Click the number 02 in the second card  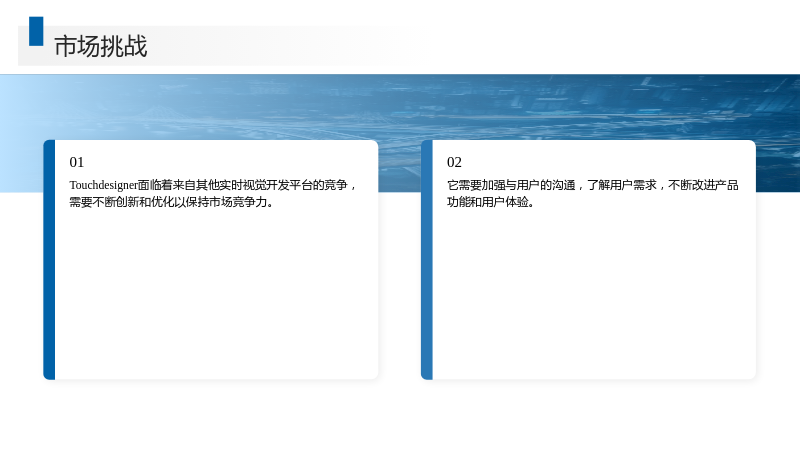pos(454,162)
